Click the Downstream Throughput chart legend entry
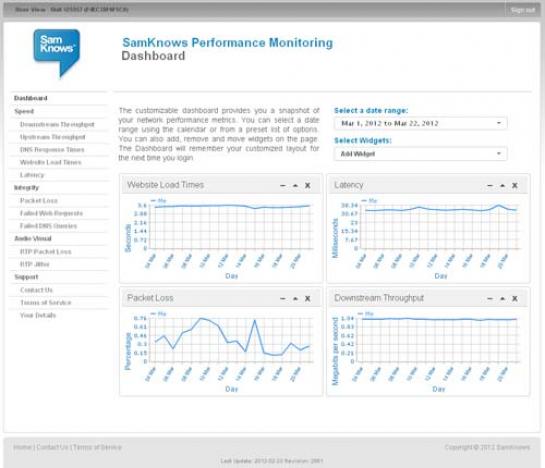Image resolution: width=545 pixels, height=468 pixels. (365, 314)
